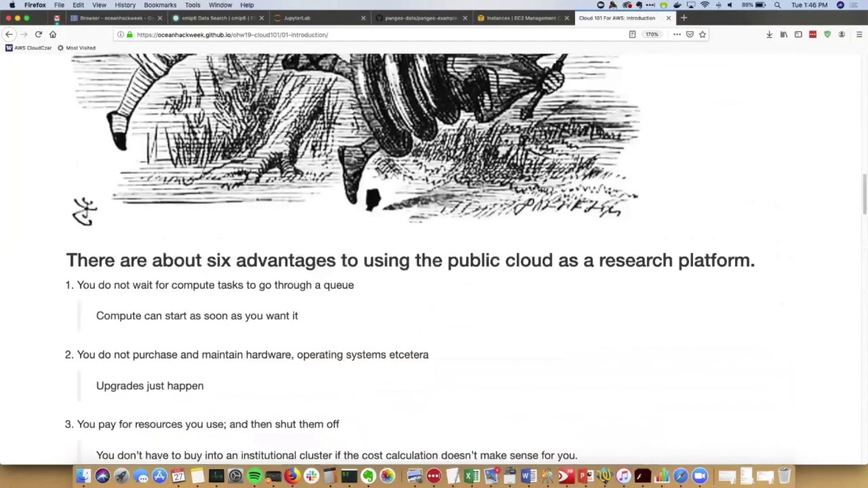
Task: Switch to Browser - oceanhackweek tab
Action: [x=115, y=18]
